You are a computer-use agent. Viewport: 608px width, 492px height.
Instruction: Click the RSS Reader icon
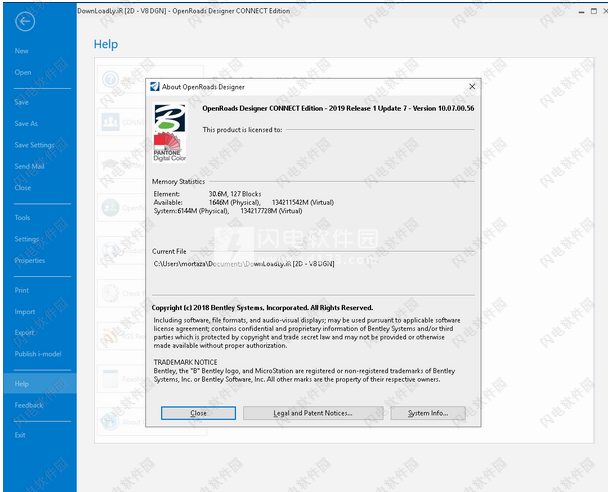point(110,336)
